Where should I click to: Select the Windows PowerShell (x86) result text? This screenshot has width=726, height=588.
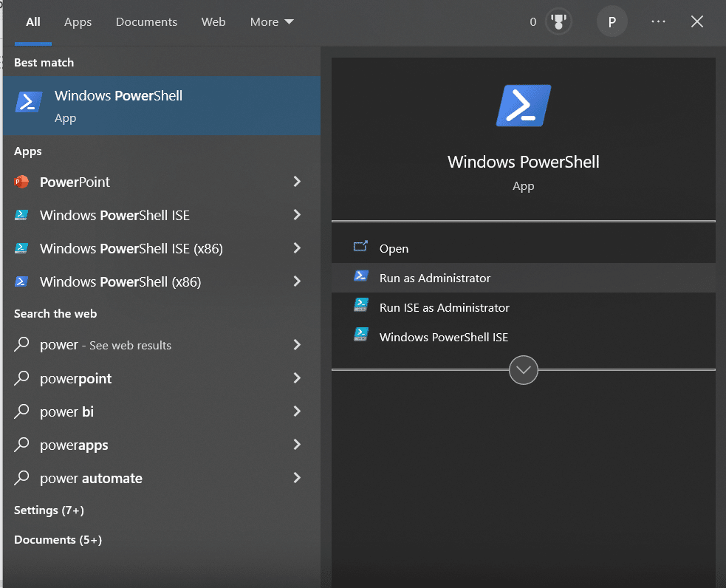click(120, 282)
